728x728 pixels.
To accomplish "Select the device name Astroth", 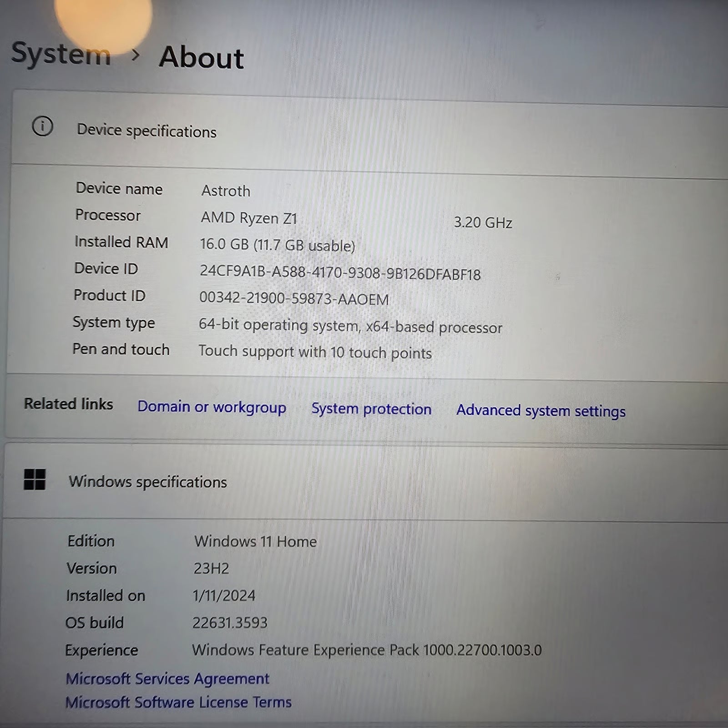I will pyautogui.click(x=226, y=191).
